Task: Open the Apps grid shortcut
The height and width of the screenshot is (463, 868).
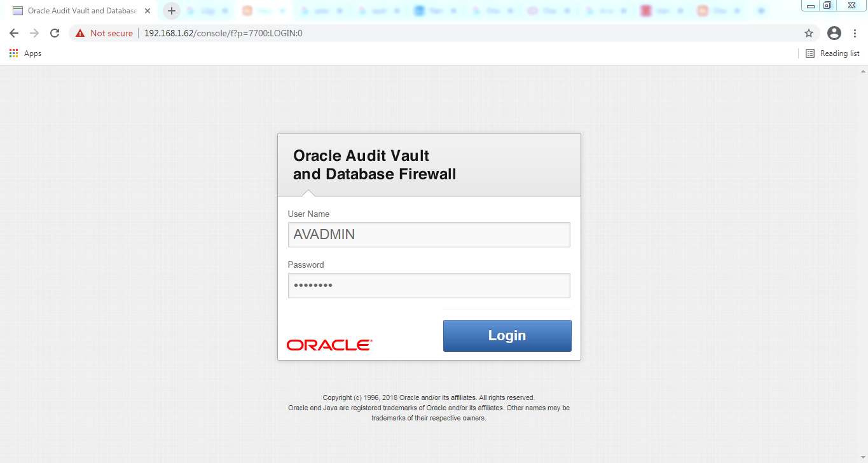Action: tap(25, 53)
